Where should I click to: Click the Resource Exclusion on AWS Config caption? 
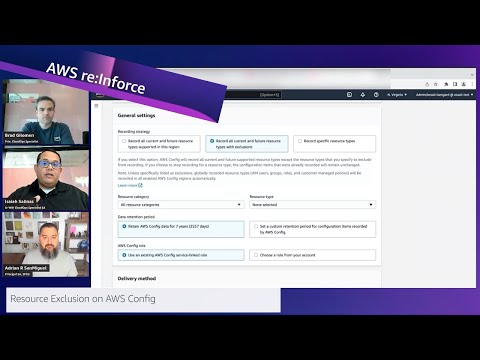click(83, 299)
